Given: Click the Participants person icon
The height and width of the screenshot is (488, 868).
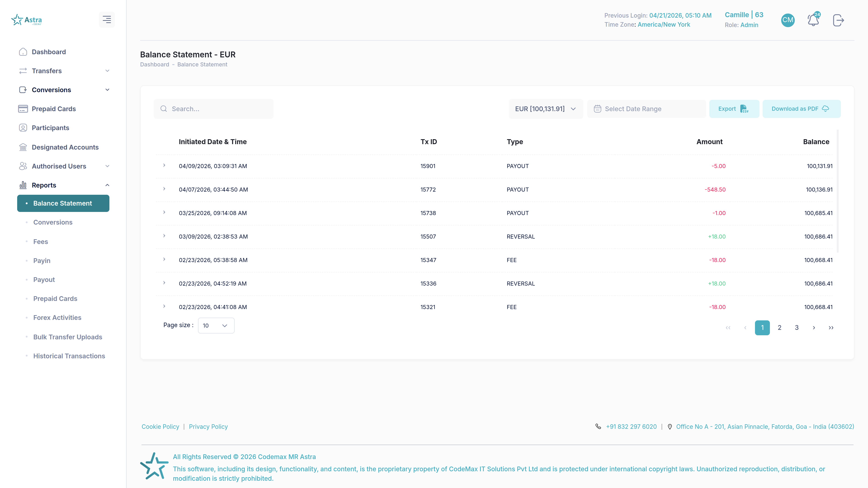Looking at the screenshot, I should (x=23, y=128).
